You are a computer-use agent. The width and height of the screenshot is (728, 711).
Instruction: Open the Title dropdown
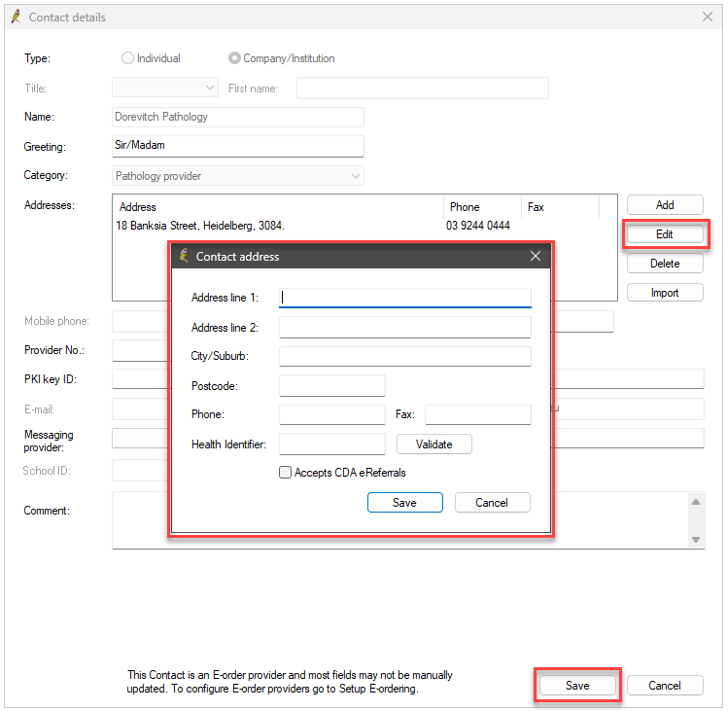165,88
